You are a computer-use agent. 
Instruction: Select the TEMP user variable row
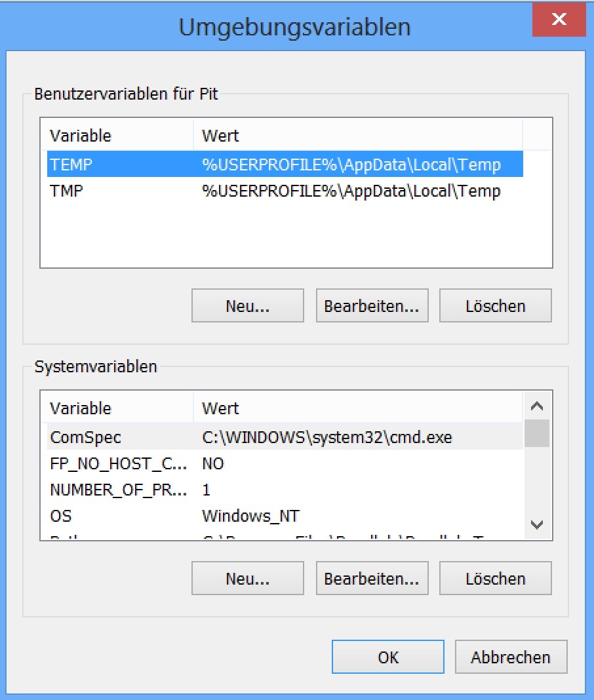285,165
